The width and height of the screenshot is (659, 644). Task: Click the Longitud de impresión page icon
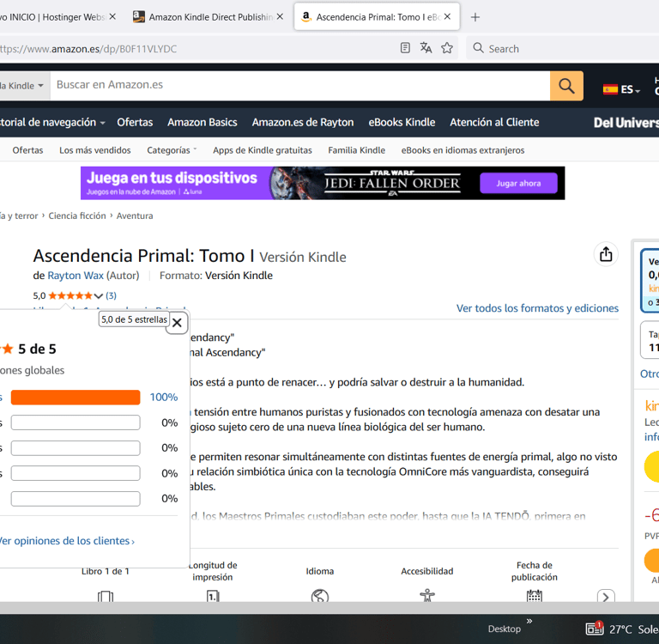pos(213,596)
